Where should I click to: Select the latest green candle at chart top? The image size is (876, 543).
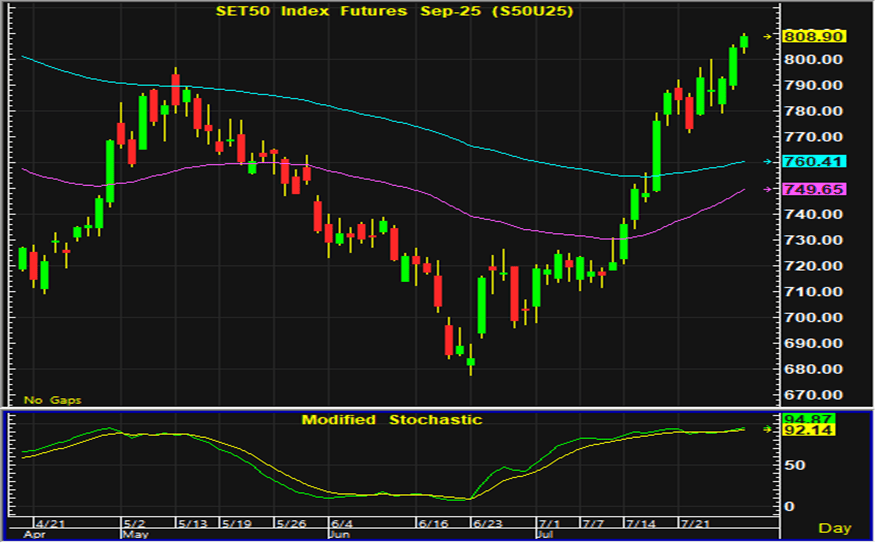pos(744,42)
